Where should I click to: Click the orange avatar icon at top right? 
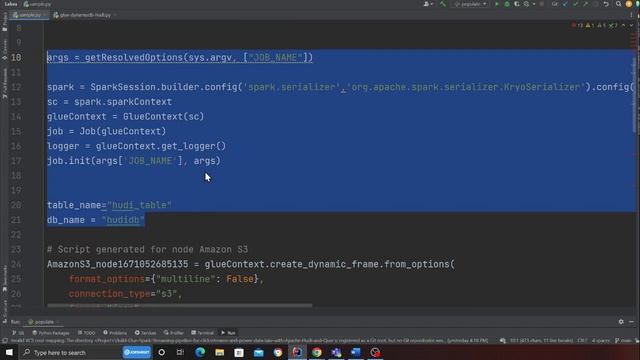point(629,4)
